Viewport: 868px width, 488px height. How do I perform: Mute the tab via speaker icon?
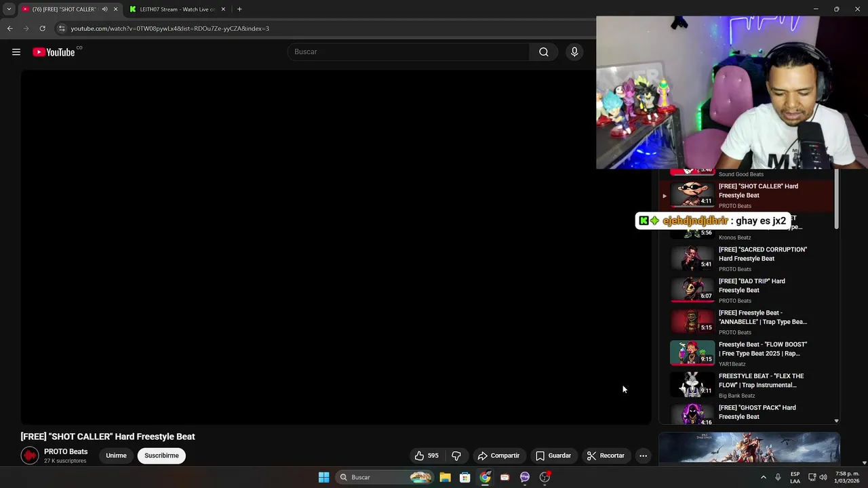coord(104,9)
